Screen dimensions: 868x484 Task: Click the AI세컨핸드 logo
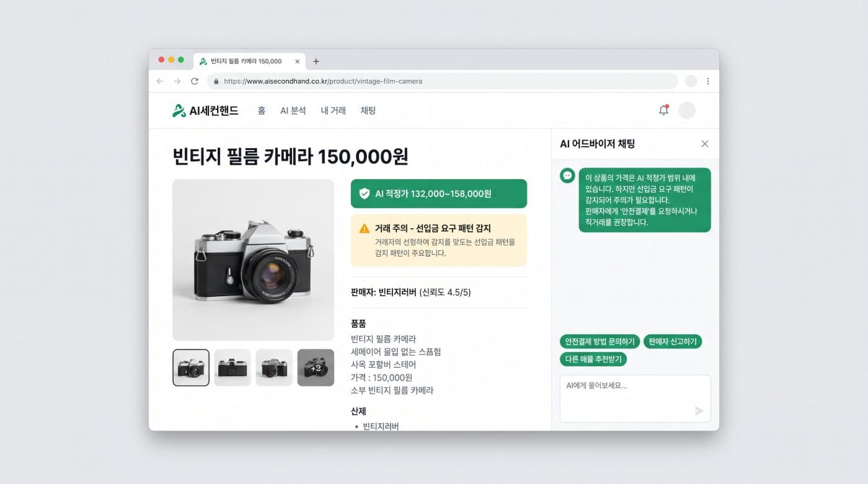(205, 111)
